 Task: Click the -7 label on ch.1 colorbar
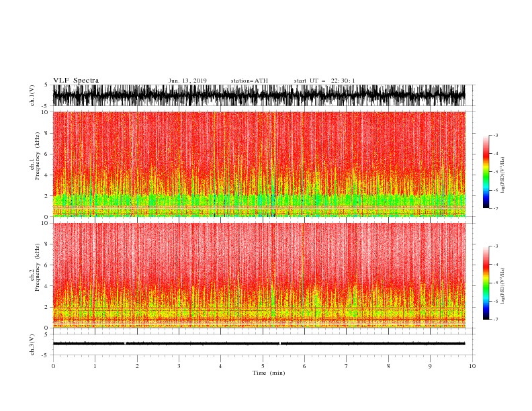(x=496, y=208)
